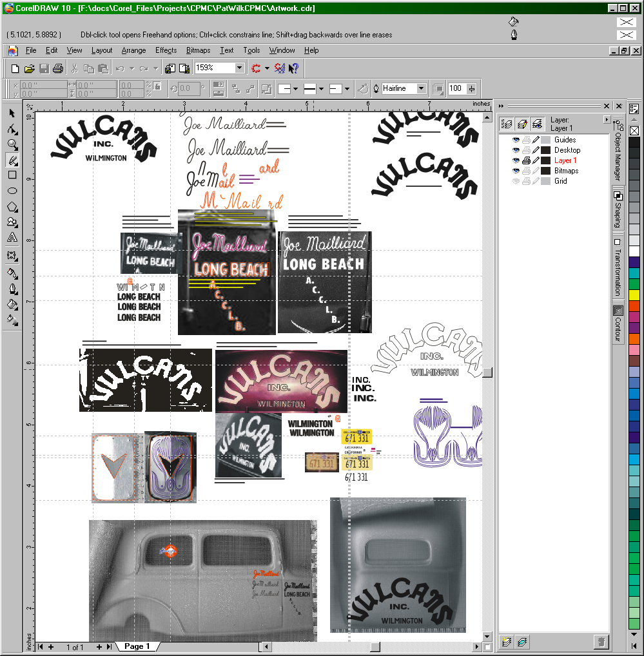Open the Effects menu
The width and height of the screenshot is (644, 656).
pyautogui.click(x=166, y=50)
